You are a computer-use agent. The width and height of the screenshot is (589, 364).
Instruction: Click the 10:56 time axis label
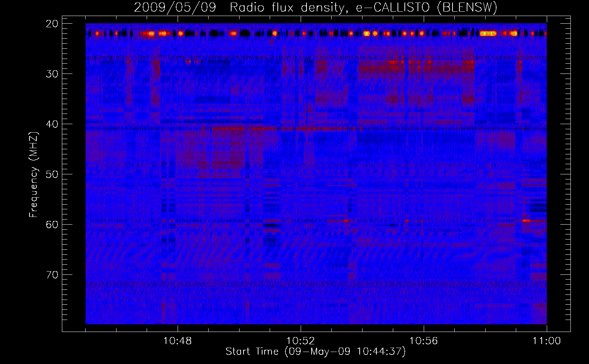[424, 341]
